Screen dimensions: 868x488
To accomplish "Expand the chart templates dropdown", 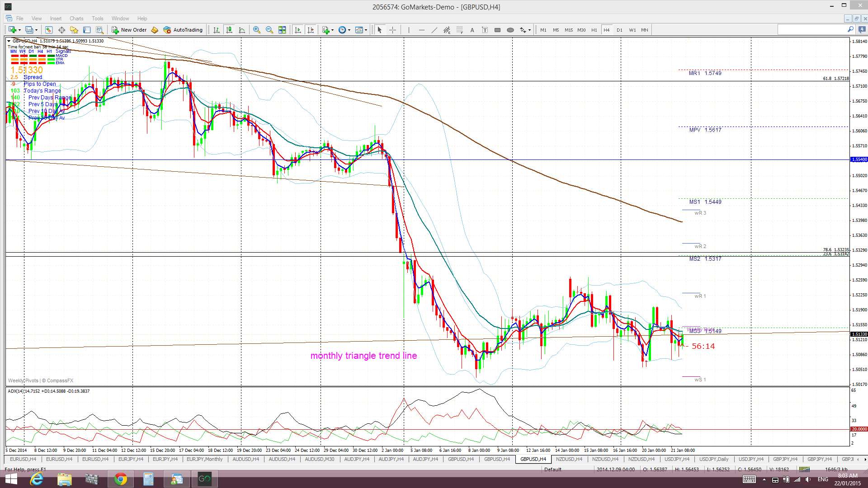I will pyautogui.click(x=366, y=30).
